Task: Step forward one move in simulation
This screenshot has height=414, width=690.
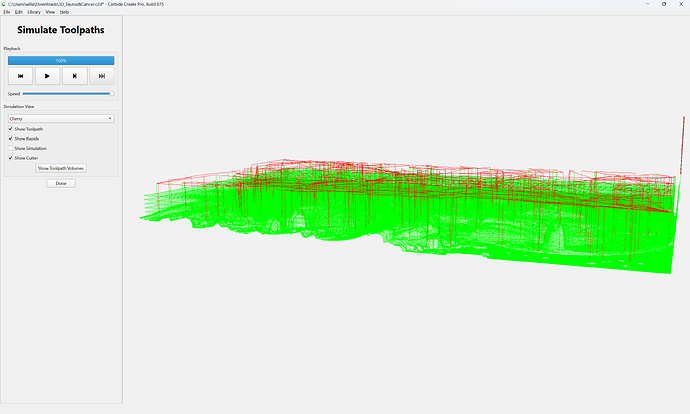Action: [x=75, y=76]
